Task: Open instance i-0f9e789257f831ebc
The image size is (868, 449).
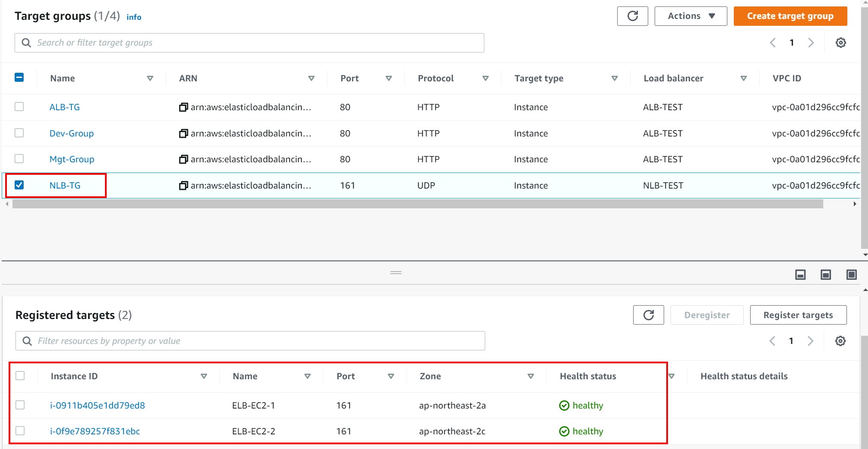Action: (x=95, y=431)
